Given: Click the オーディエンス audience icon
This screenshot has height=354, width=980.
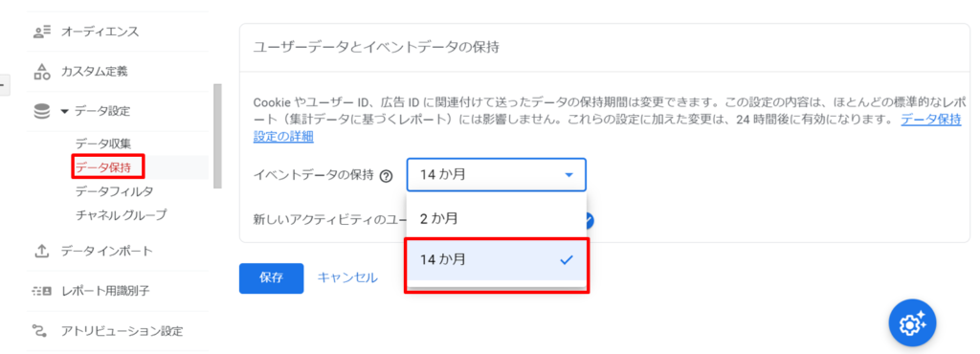Looking at the screenshot, I should pyautogui.click(x=41, y=32).
